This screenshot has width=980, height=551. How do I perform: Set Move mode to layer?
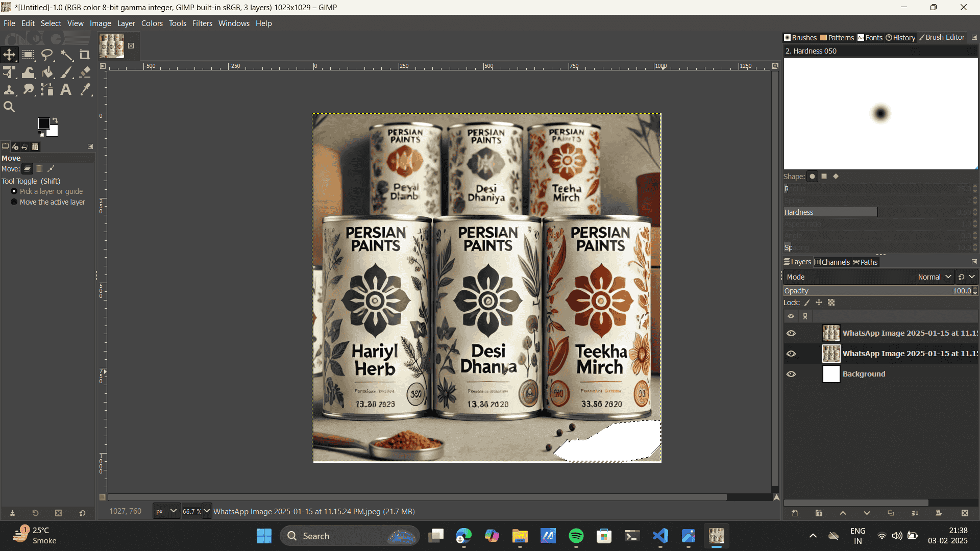(28, 169)
